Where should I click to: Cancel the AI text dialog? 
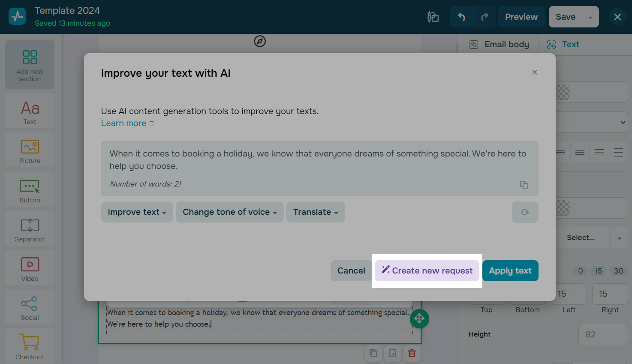(351, 271)
